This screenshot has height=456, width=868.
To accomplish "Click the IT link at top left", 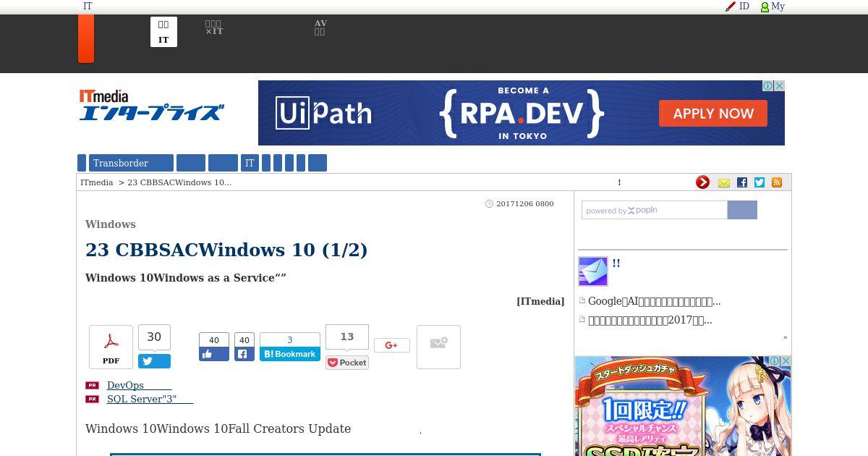I will 88,6.
